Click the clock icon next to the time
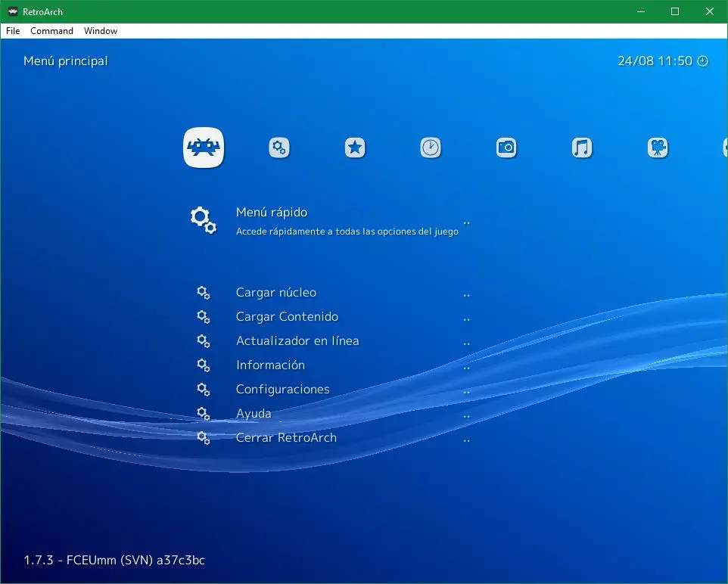This screenshot has width=728, height=584. click(702, 61)
